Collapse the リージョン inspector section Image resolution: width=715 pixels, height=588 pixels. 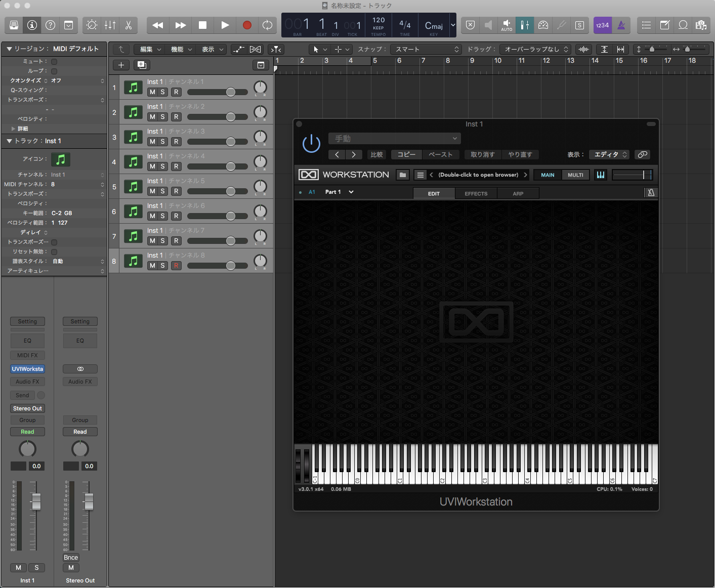click(9, 49)
